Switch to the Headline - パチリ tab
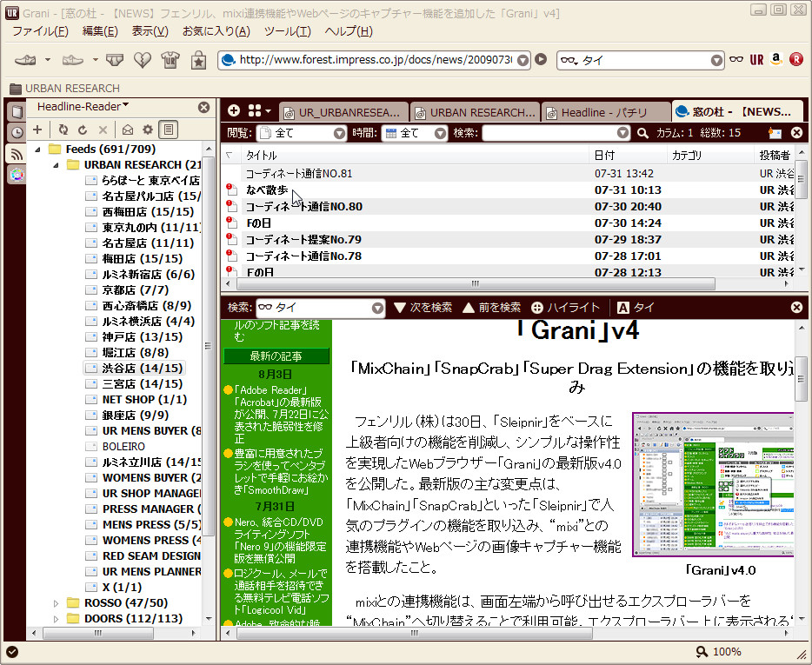This screenshot has width=812, height=665. (x=605, y=111)
